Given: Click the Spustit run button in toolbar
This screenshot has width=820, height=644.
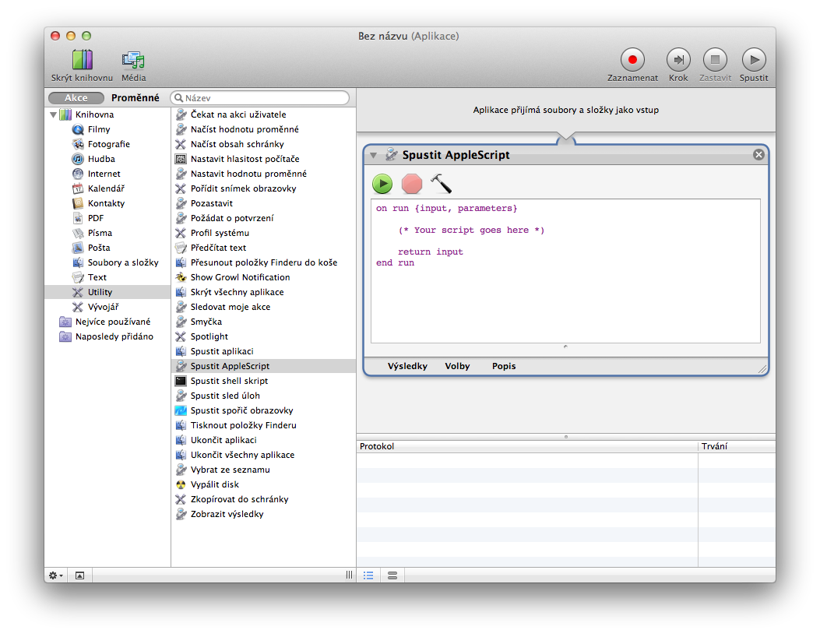Looking at the screenshot, I should (x=753, y=60).
